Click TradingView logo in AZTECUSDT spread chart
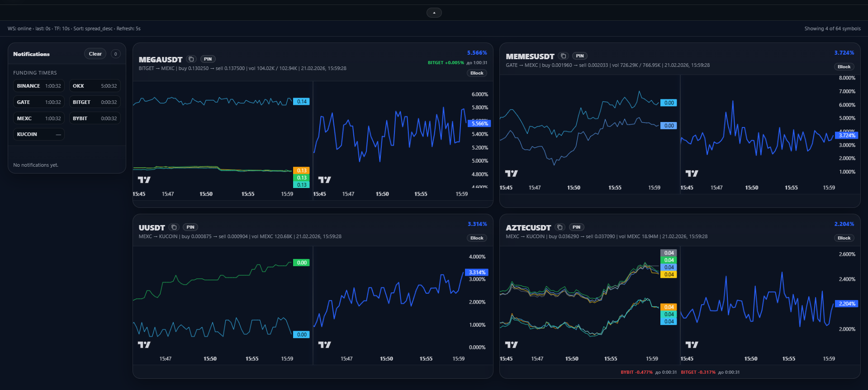Screen dimensions: 868x390 pyautogui.click(x=692, y=345)
